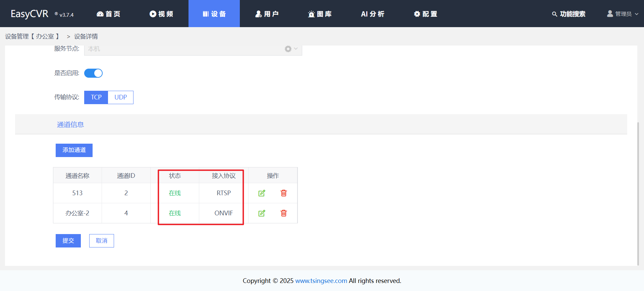Screen dimensions: 644x291
Task: Click 设备管理 breadcrumb link
Action: (17, 37)
